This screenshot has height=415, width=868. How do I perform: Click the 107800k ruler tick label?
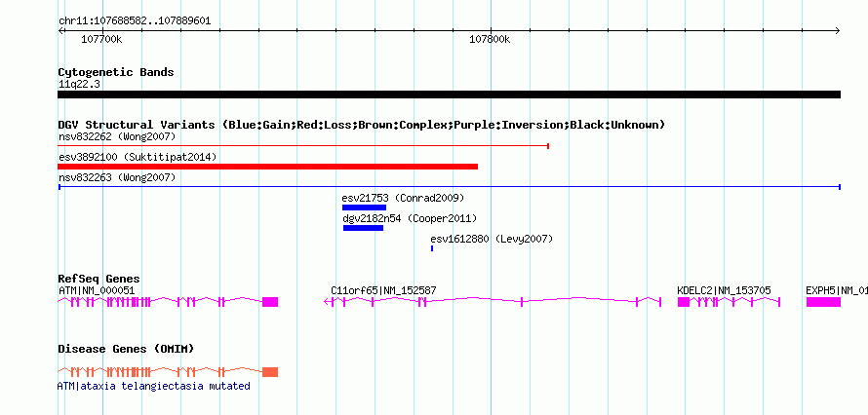(490, 39)
